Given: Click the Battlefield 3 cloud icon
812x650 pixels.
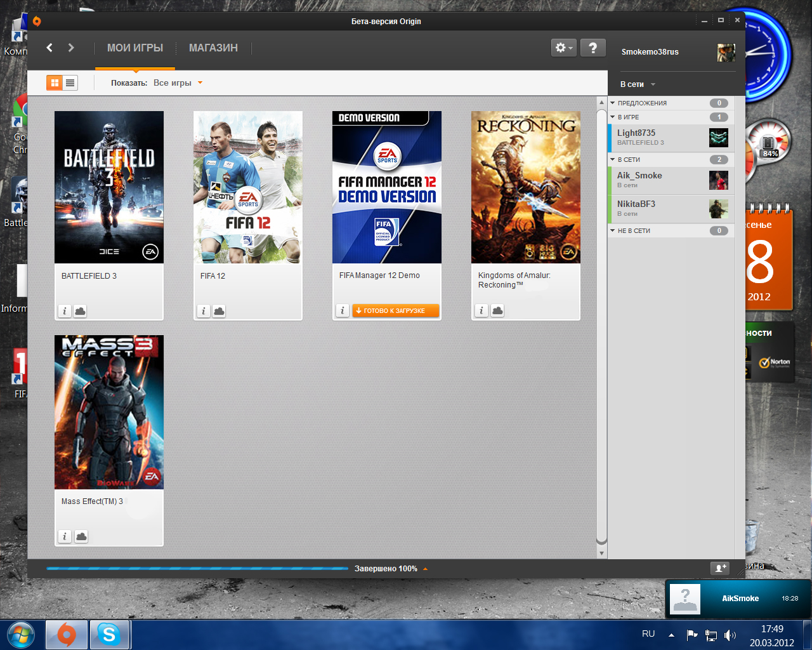Looking at the screenshot, I should point(80,311).
